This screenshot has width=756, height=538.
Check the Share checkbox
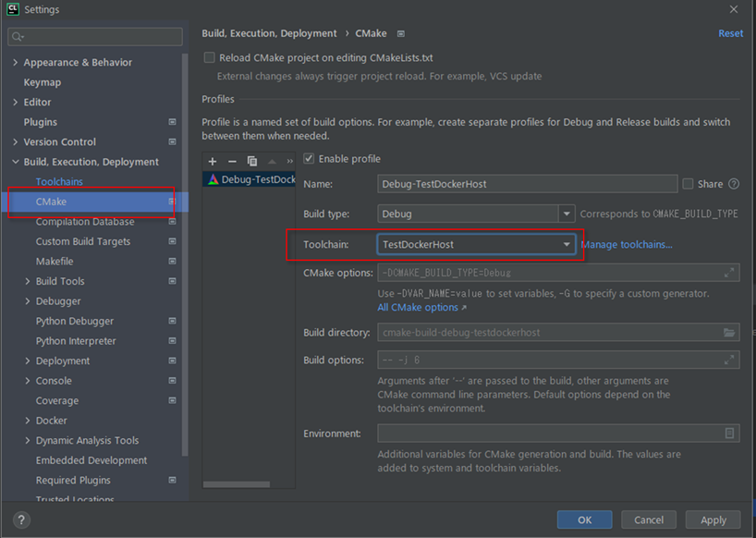(x=688, y=184)
